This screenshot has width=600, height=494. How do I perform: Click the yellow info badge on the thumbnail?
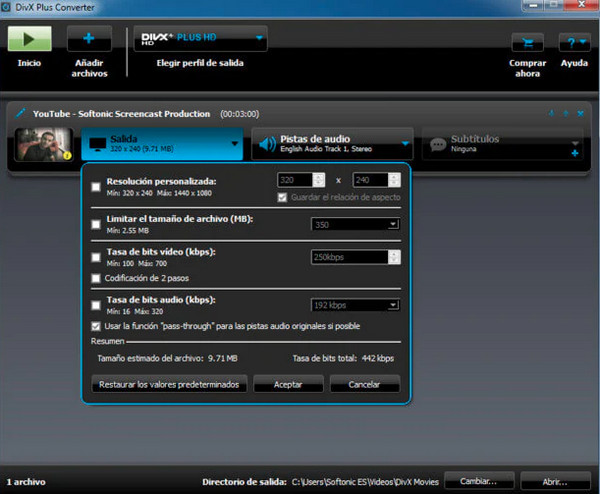click(x=67, y=155)
